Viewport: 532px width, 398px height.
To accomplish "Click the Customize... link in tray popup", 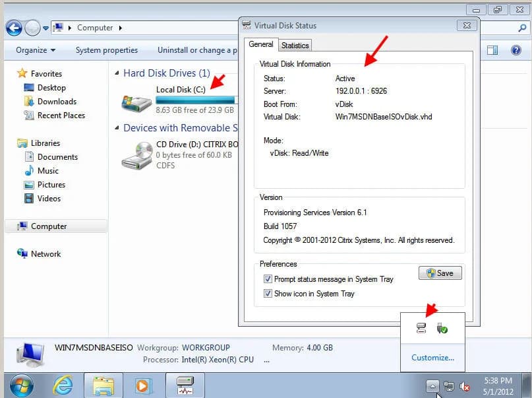I will pos(432,358).
